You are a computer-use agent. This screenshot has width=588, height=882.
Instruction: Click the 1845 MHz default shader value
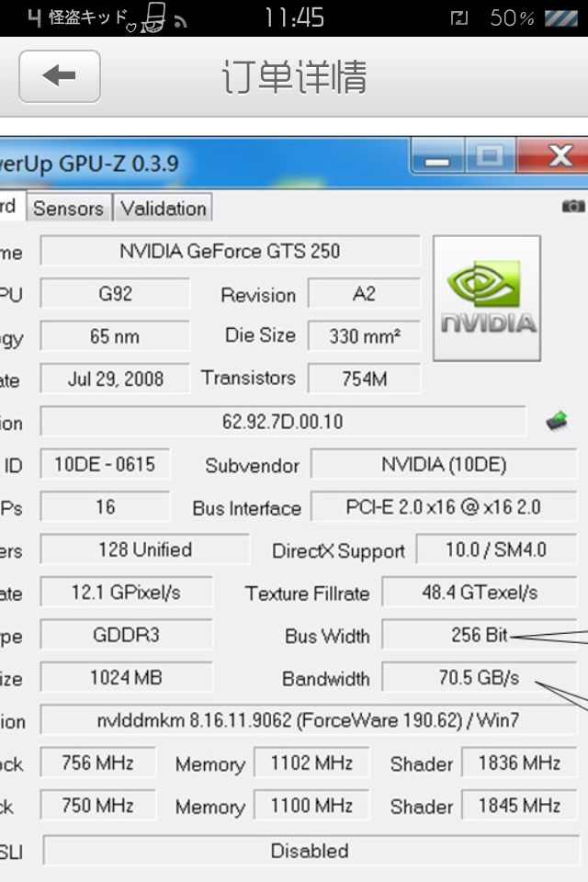click(x=519, y=806)
